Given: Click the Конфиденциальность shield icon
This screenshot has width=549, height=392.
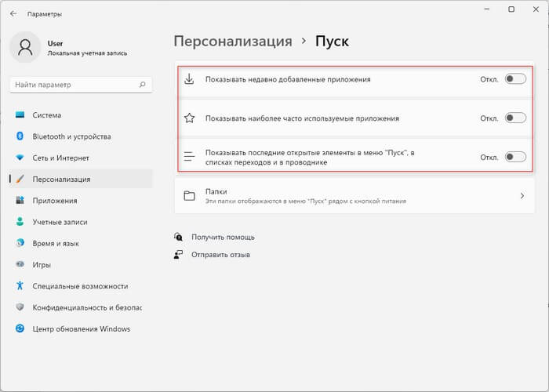Looking at the screenshot, I should coord(20,307).
